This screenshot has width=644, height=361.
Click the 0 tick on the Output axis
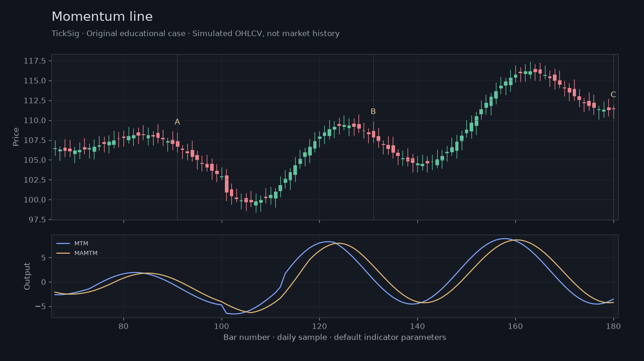[44, 282]
